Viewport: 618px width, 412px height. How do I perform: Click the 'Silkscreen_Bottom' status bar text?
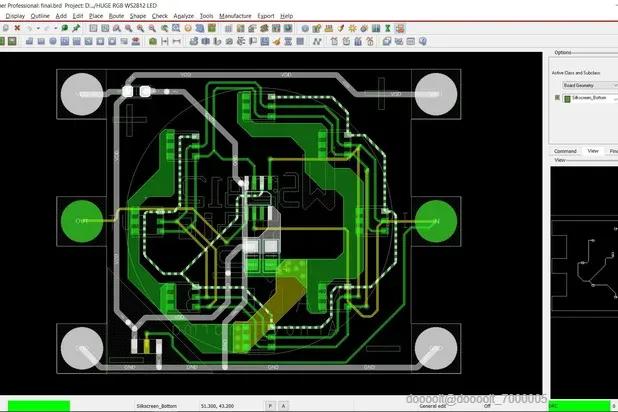tap(156, 406)
